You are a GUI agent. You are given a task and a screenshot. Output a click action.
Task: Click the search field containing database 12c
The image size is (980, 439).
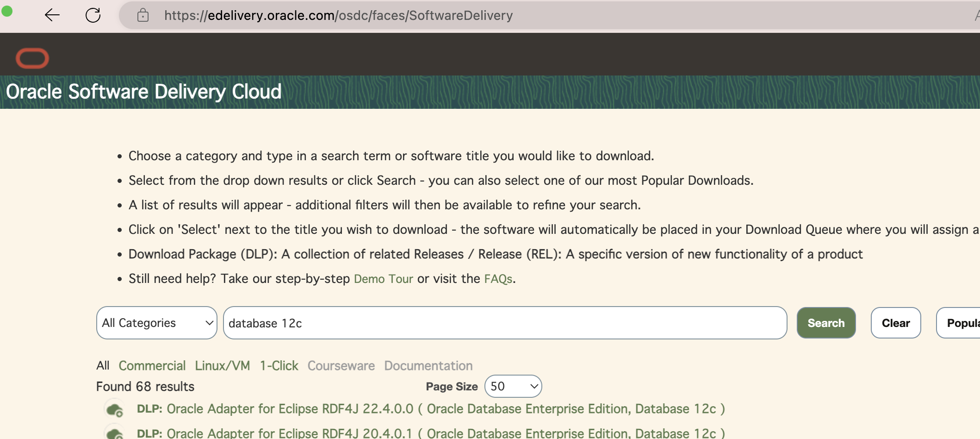click(x=505, y=323)
